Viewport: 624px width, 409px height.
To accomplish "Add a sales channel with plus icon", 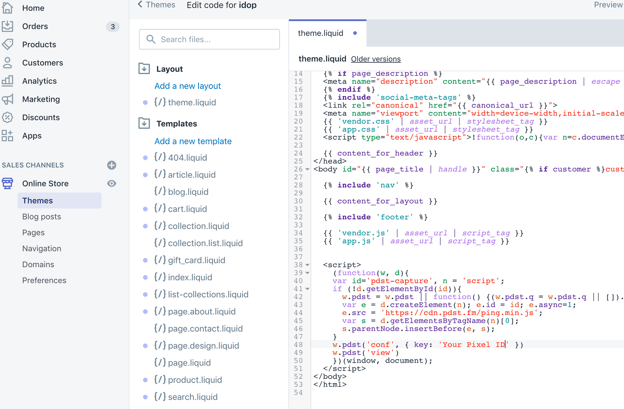I will pos(112,165).
